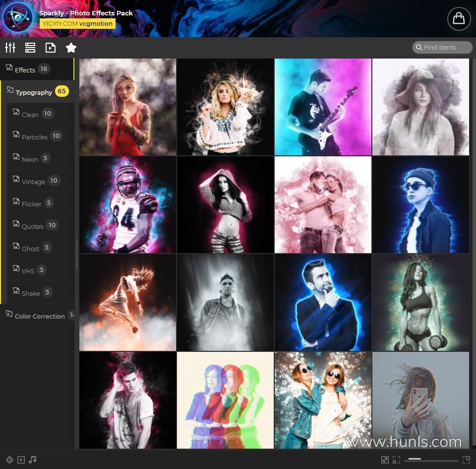Viewport: 476px width, 469px height.
Task: Expand the Color Correction category
Action: [x=40, y=316]
